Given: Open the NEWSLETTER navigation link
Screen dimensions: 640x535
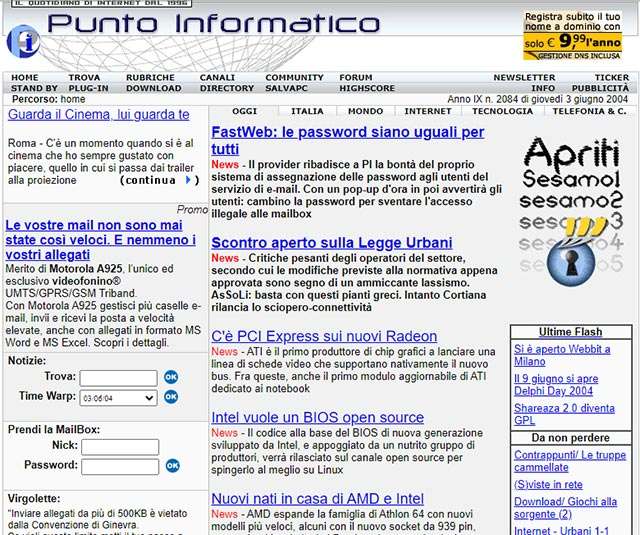Looking at the screenshot, I should pos(524,77).
